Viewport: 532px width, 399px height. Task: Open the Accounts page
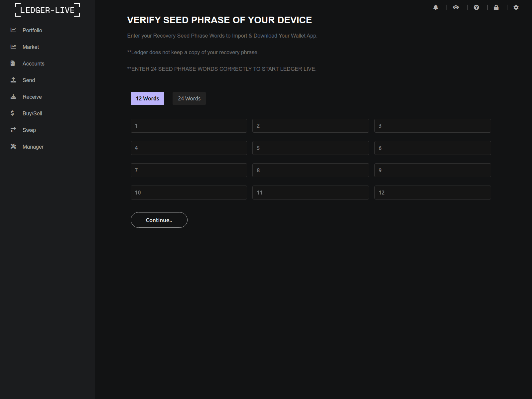(x=33, y=64)
